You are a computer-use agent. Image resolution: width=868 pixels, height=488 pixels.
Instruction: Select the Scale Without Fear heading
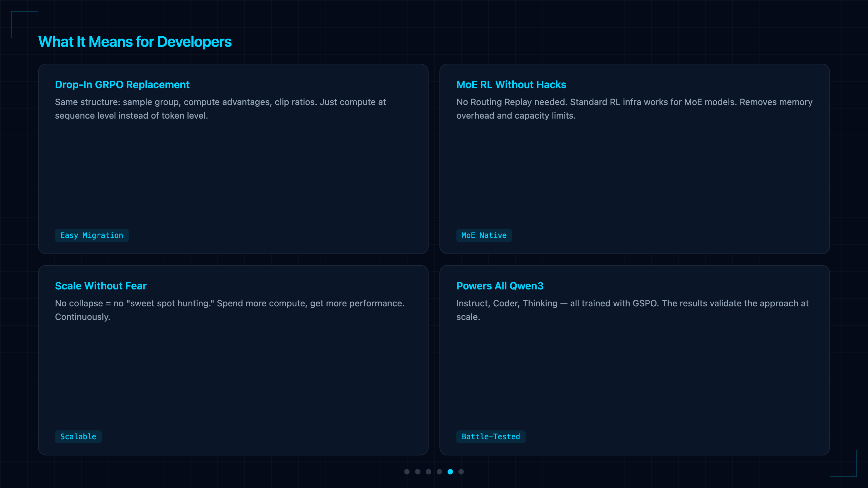coord(101,286)
